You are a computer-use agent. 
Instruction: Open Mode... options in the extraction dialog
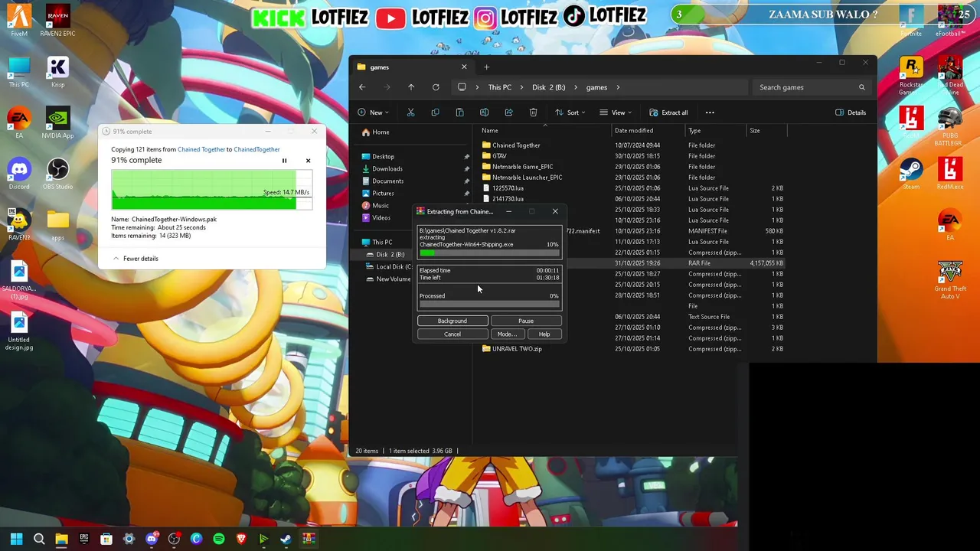[507, 334]
